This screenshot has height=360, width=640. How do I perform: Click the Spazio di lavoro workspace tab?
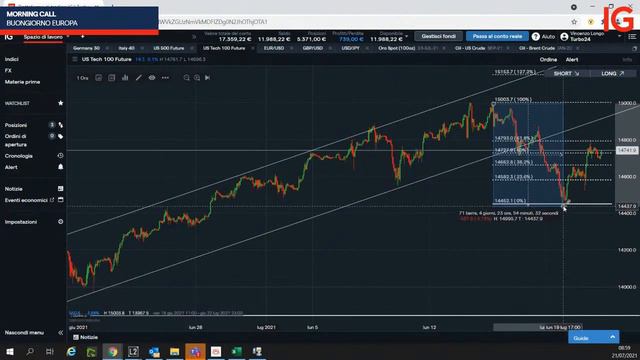43,37
